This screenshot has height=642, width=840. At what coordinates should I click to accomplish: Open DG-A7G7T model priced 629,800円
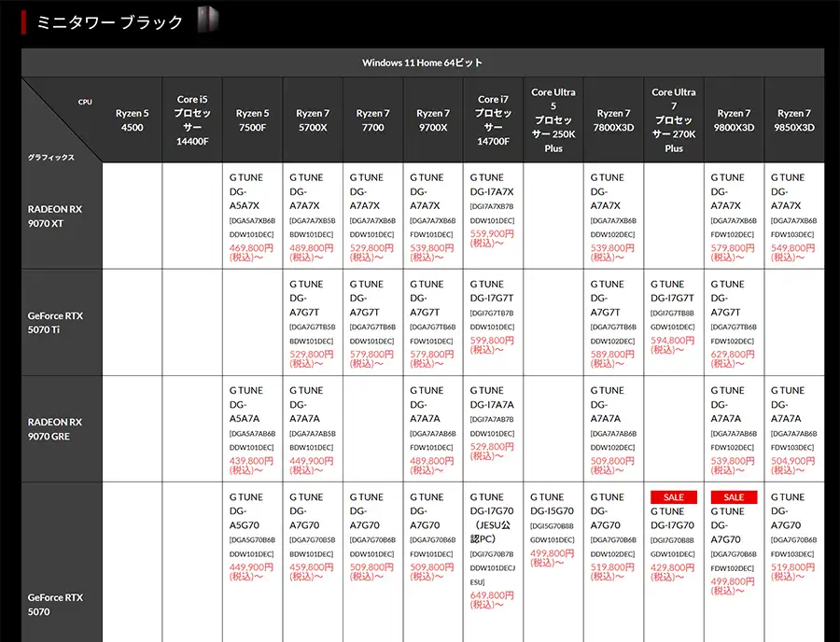click(x=734, y=323)
